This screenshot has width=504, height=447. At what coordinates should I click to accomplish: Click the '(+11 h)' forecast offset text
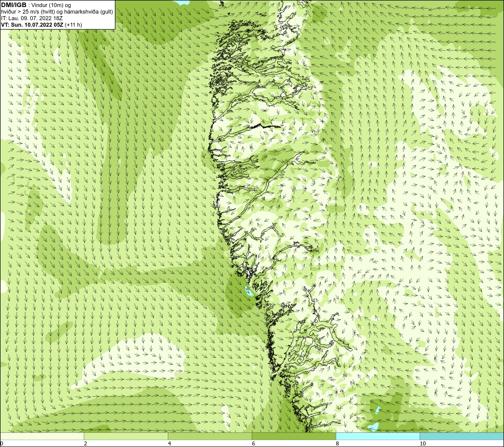tap(73, 25)
